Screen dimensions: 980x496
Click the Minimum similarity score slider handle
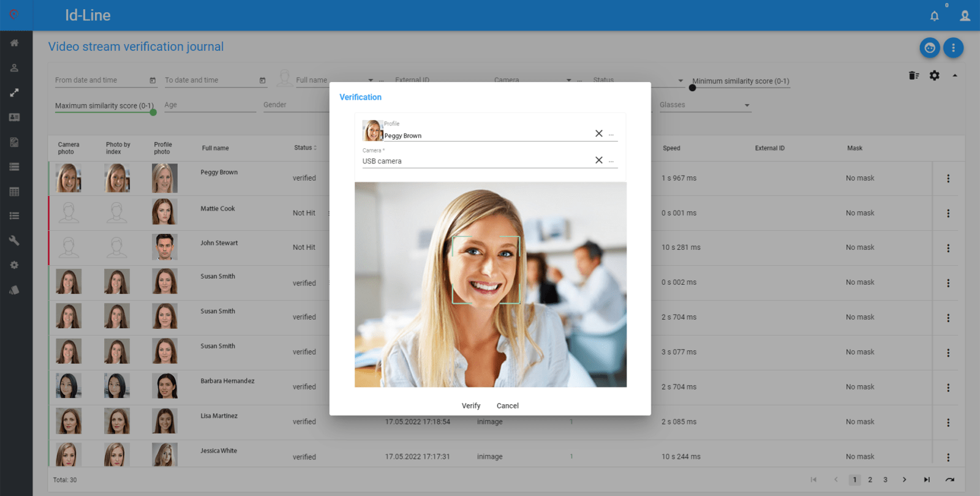pyautogui.click(x=692, y=88)
